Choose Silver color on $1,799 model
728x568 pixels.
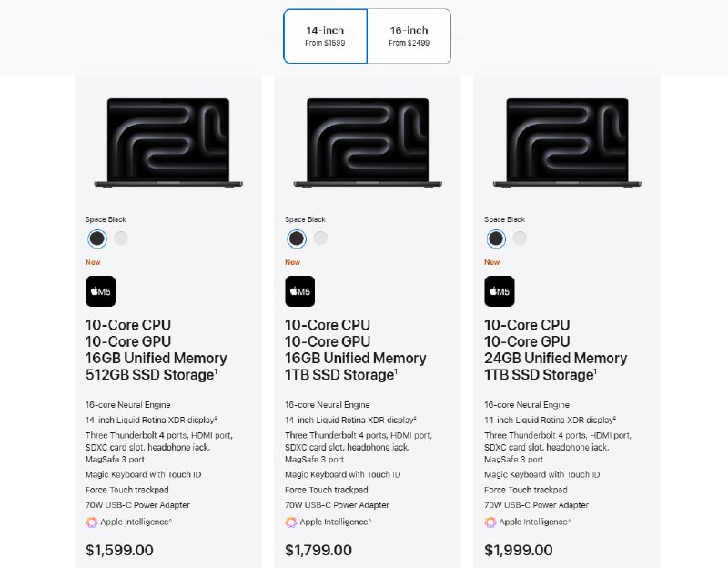(x=320, y=238)
